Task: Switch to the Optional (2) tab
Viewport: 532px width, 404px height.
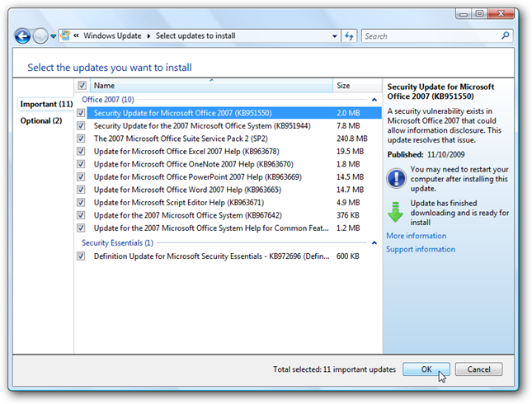Action: point(41,120)
